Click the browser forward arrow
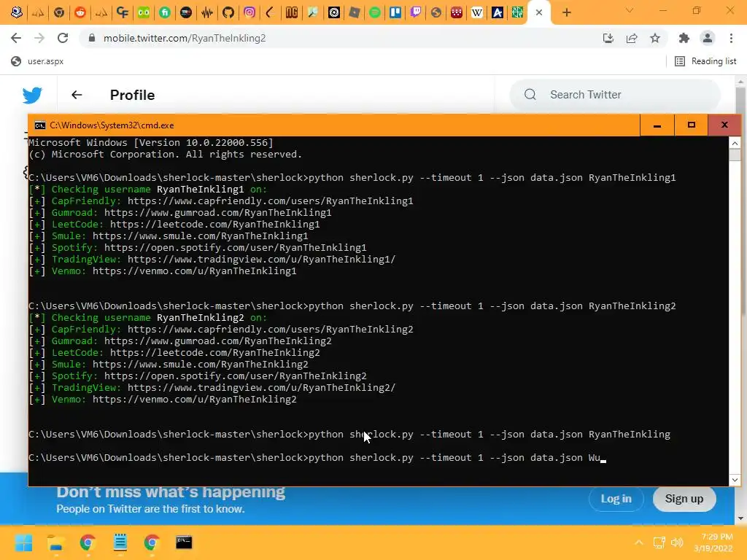The height and width of the screenshot is (560, 747). [x=39, y=38]
